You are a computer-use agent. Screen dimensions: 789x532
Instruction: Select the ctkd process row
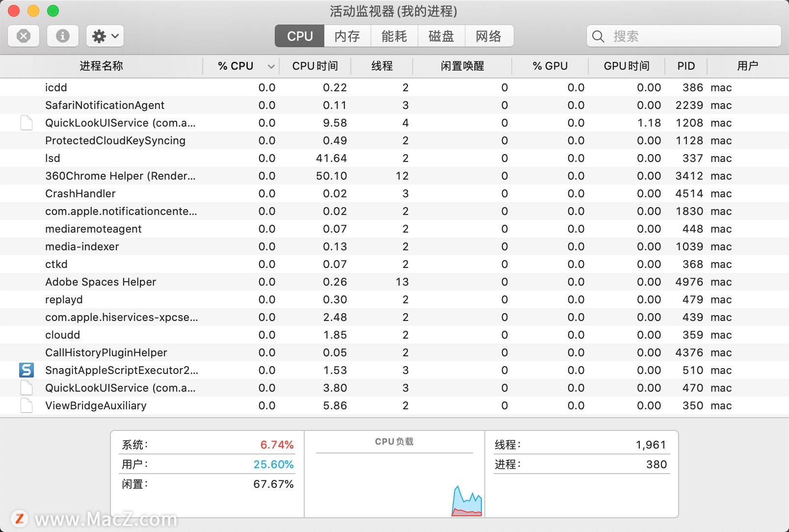click(x=394, y=264)
